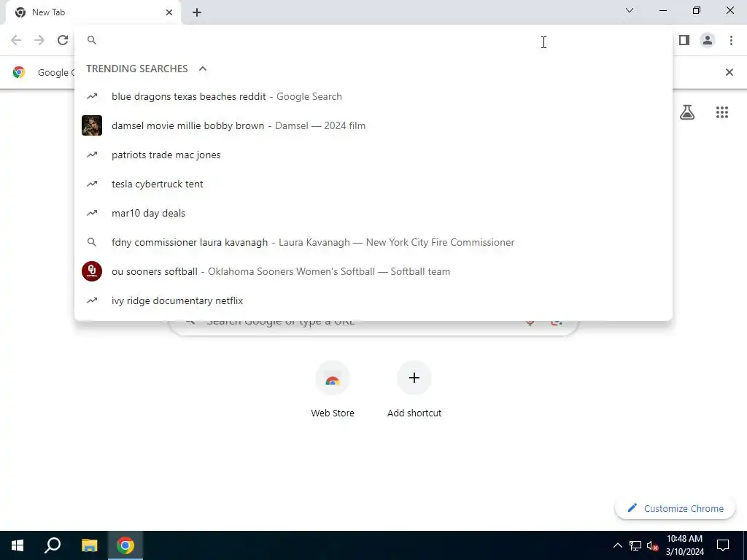Click the back navigation arrow

(16, 40)
